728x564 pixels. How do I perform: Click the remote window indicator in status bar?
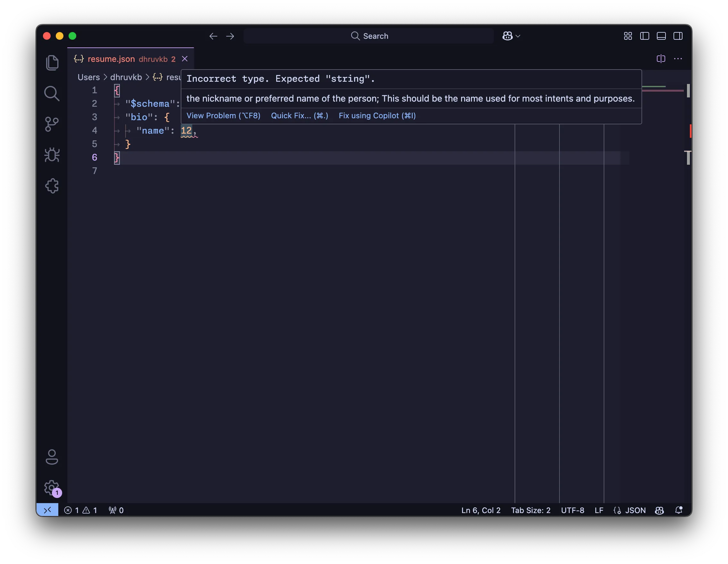tap(47, 510)
